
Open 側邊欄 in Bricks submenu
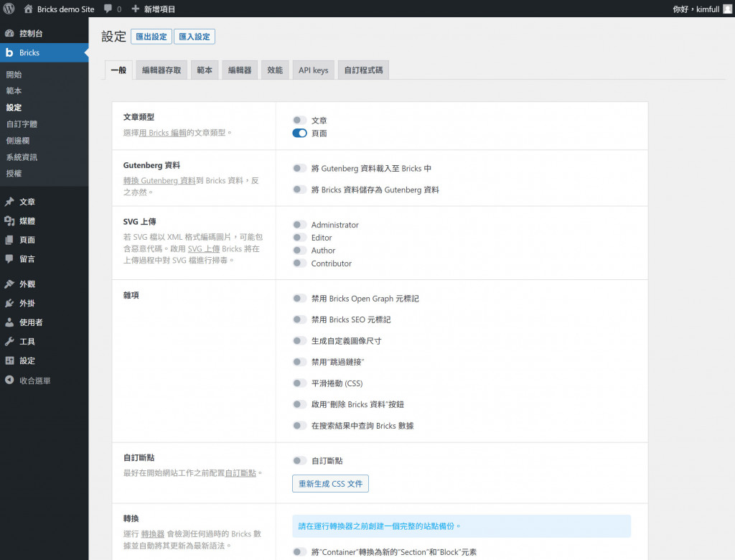click(18, 140)
